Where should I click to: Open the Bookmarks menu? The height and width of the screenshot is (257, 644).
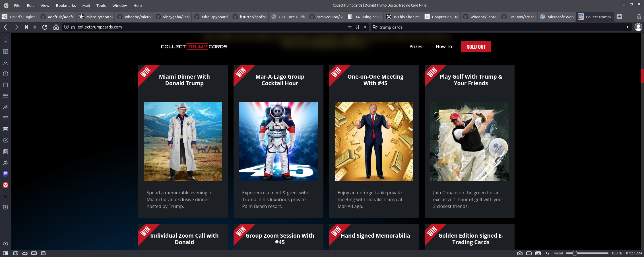coord(66,5)
